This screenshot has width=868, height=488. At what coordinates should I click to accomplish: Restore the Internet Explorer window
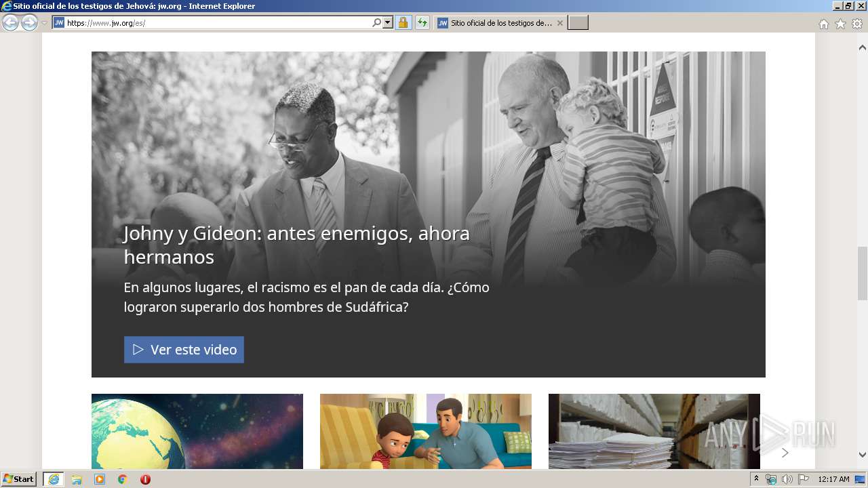coord(848,6)
